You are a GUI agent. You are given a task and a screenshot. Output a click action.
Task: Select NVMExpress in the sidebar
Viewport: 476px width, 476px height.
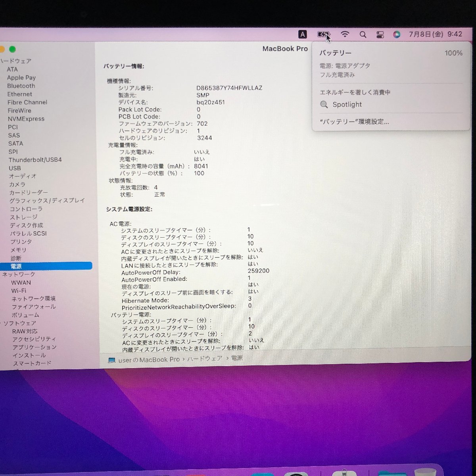pos(26,119)
